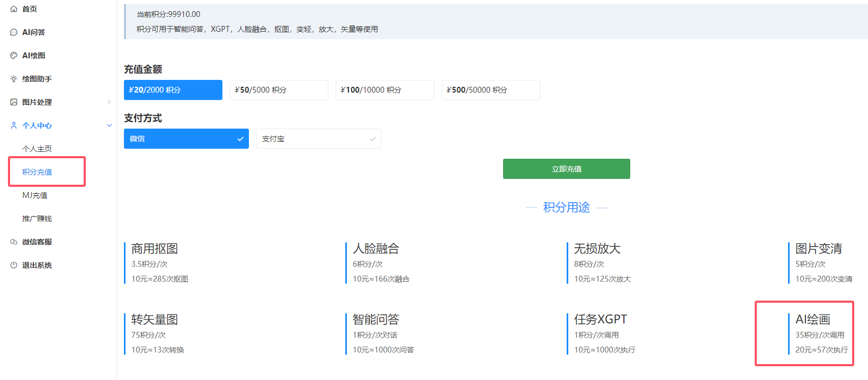Image resolution: width=868 pixels, height=380 pixels.
Task: Choose the ¥100/10000 积分 recharge option
Action: (x=384, y=90)
